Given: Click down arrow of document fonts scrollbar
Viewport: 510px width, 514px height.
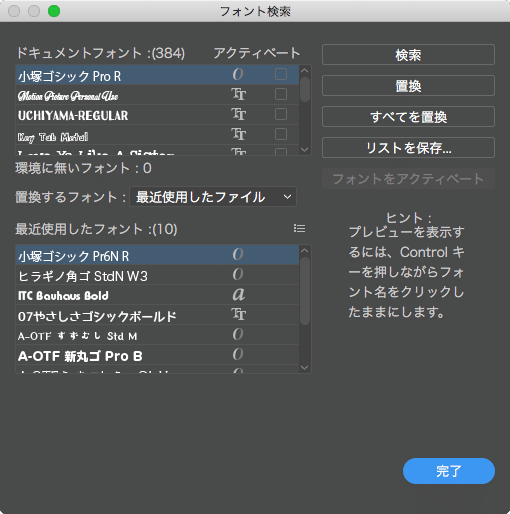Looking at the screenshot, I should 305,150.
